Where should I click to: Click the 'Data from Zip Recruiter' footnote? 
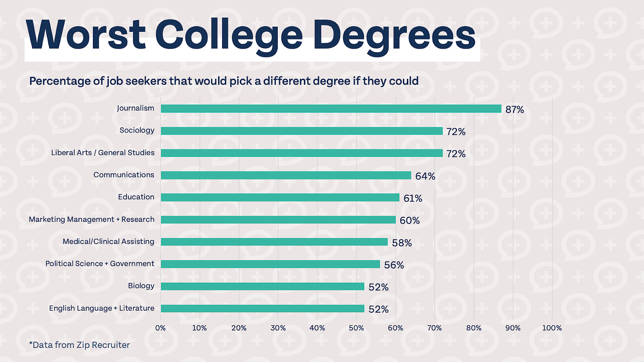click(x=79, y=345)
